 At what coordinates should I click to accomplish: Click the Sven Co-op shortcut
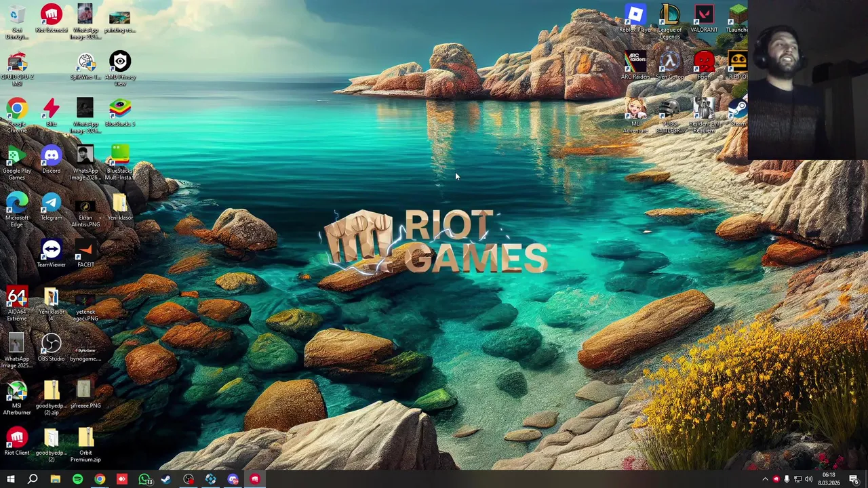coord(670,66)
